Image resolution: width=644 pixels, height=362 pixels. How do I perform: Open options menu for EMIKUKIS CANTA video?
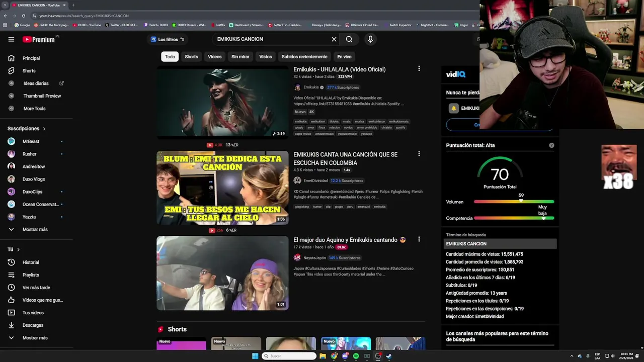tap(419, 154)
